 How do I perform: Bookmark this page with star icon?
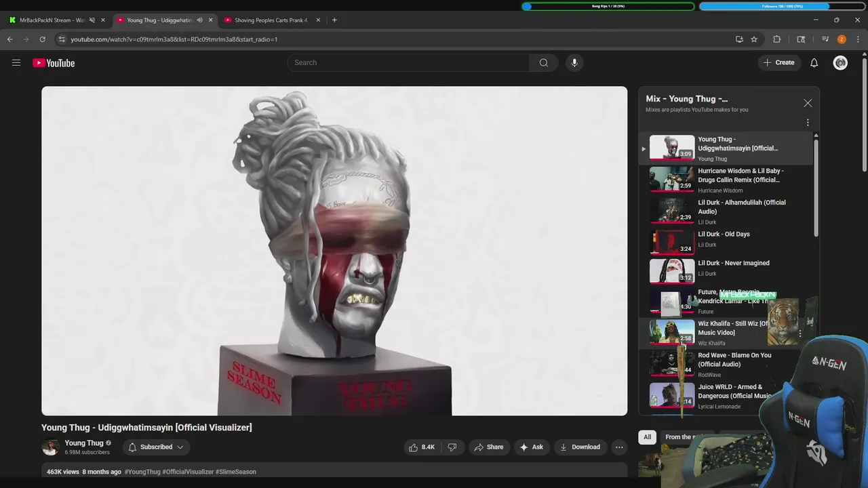754,39
